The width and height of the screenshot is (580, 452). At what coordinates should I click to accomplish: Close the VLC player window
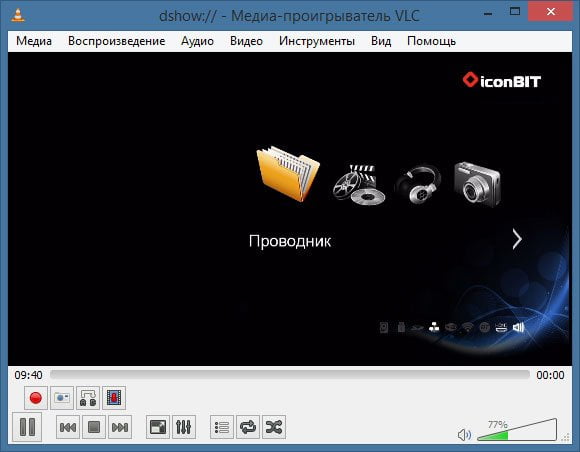click(550, 12)
